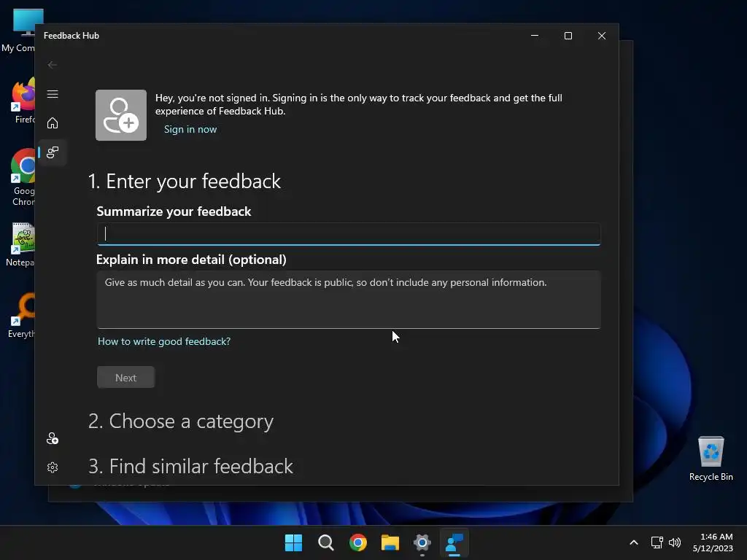
Task: Click the Sign in now link
Action: tap(190, 129)
